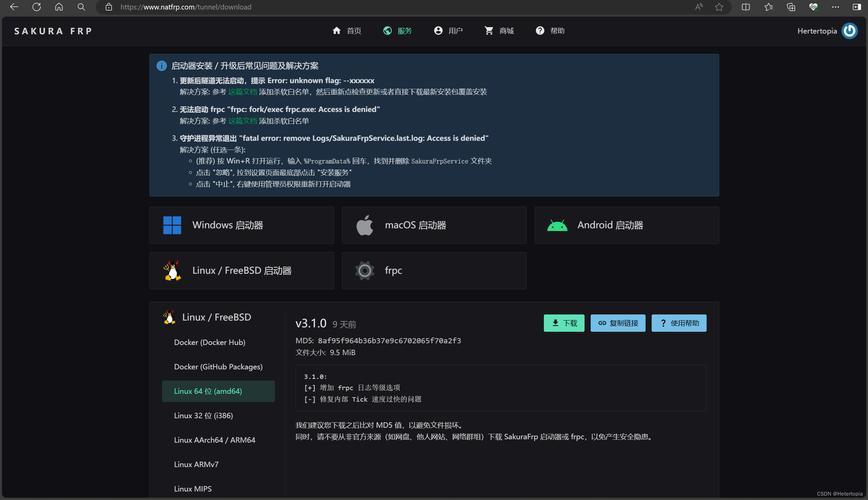Click the v3.1.0 version heading
Viewport: 868px width, 500px height.
click(311, 323)
